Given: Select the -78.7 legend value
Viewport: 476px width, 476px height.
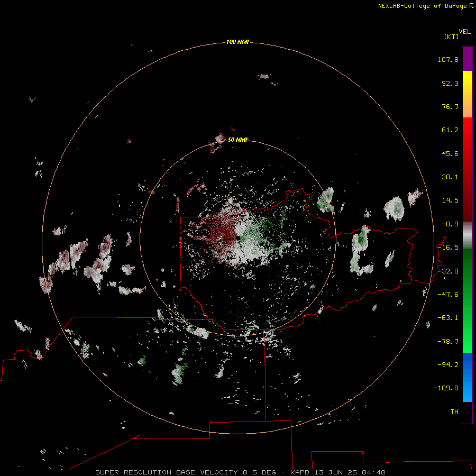Looking at the screenshot, I should coord(448,342).
